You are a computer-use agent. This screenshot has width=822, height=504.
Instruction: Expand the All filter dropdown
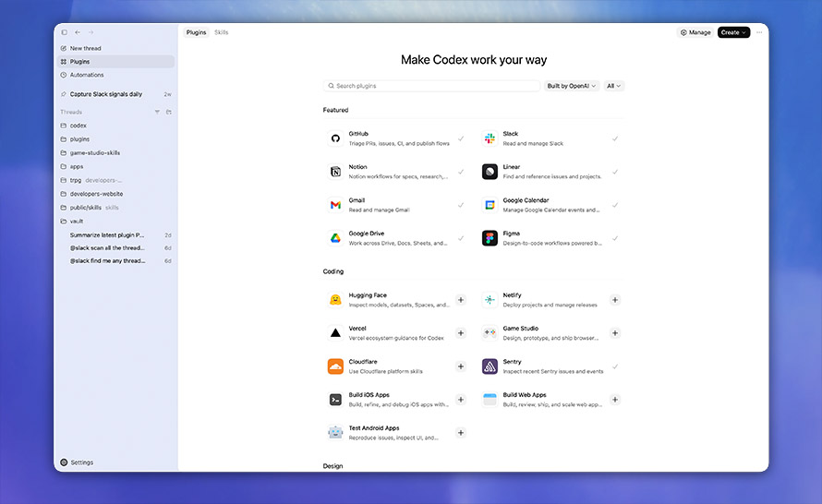(613, 86)
